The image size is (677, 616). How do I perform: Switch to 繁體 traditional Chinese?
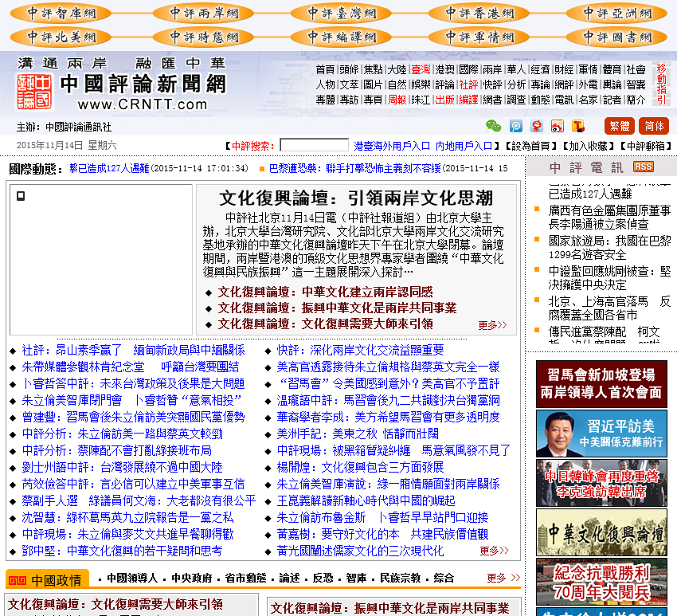tap(619, 126)
